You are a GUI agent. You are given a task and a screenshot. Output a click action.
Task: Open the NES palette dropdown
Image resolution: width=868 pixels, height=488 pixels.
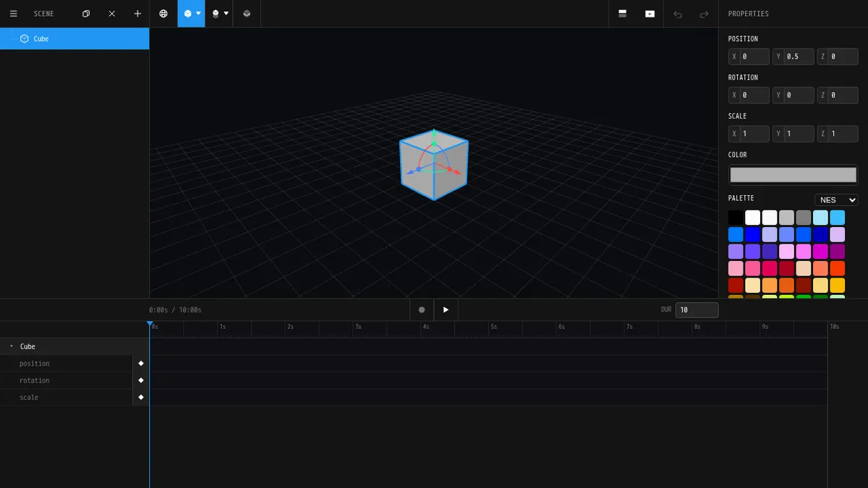coord(836,200)
